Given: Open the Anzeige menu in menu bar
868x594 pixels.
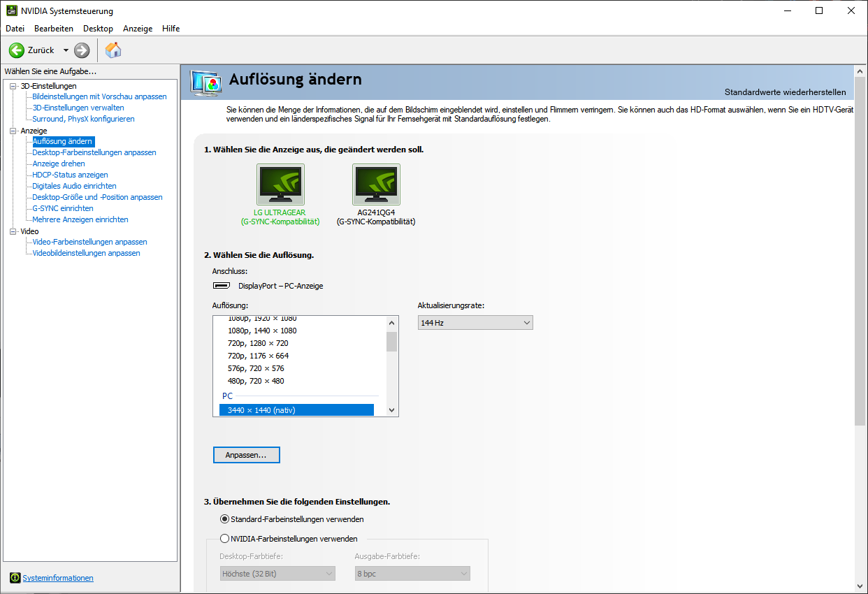Looking at the screenshot, I should coord(138,29).
